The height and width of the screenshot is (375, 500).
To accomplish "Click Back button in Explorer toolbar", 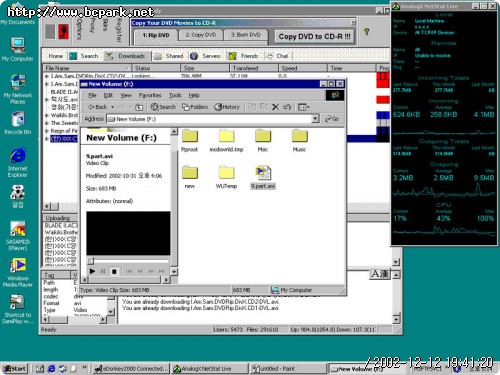I will [x=98, y=107].
